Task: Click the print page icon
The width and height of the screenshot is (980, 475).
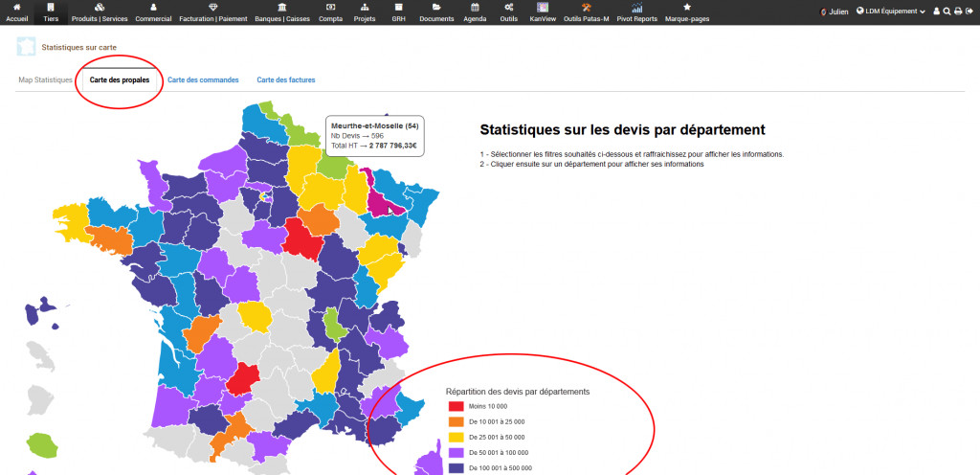Action: (958, 11)
